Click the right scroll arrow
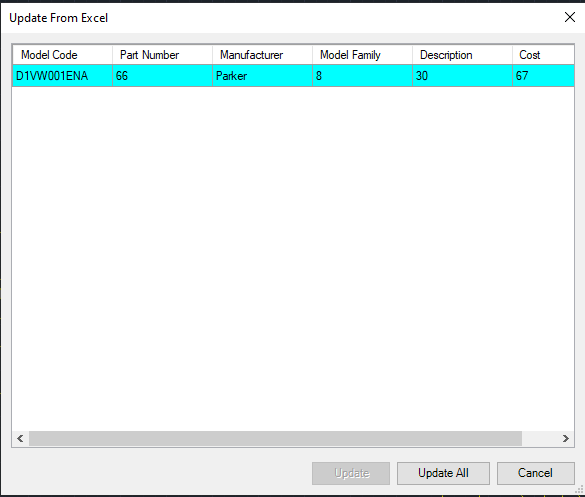The height and width of the screenshot is (497, 585). click(x=566, y=438)
